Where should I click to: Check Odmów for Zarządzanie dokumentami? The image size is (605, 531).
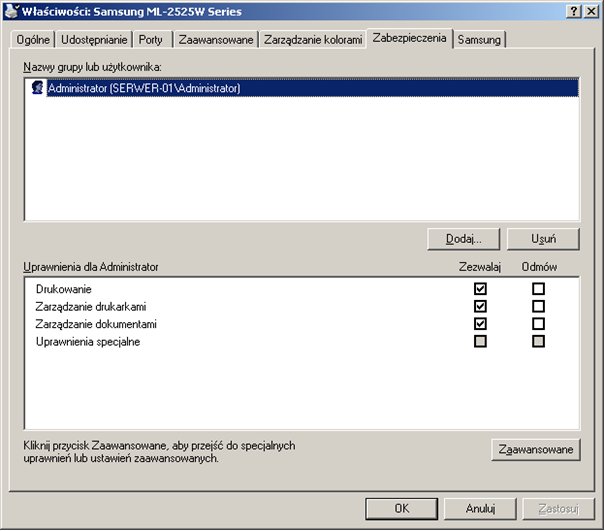click(x=538, y=324)
